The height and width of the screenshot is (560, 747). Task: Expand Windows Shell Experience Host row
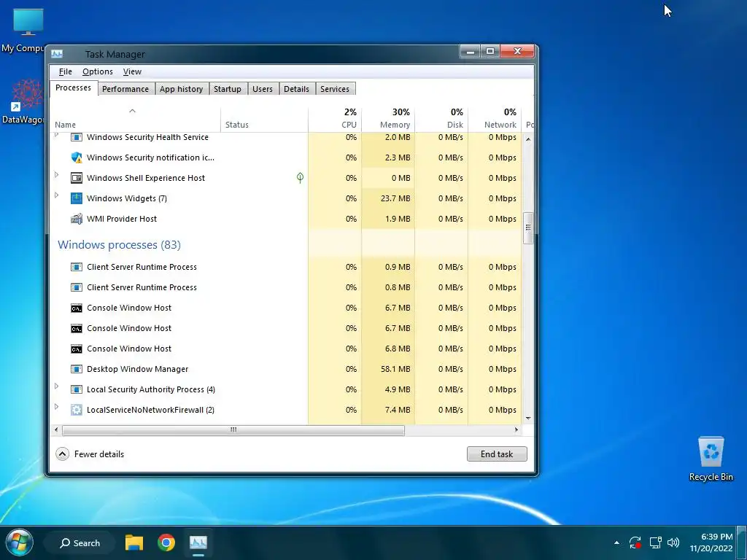click(x=57, y=175)
